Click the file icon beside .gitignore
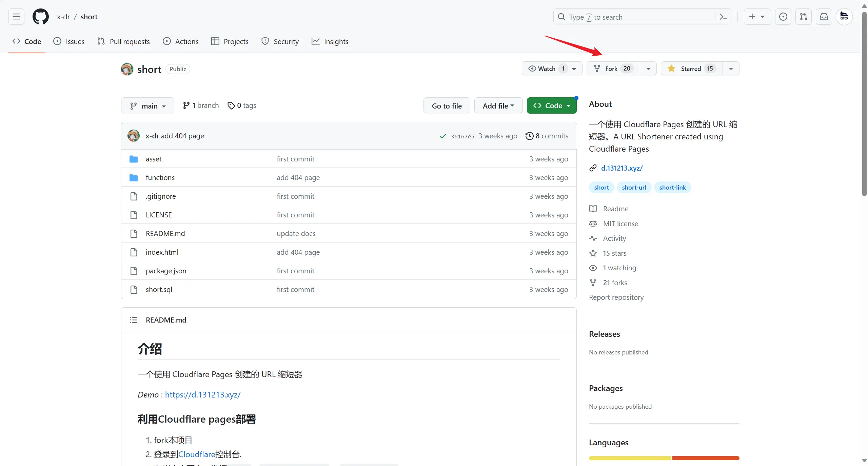Screen dimensions: 868x466 (134, 196)
